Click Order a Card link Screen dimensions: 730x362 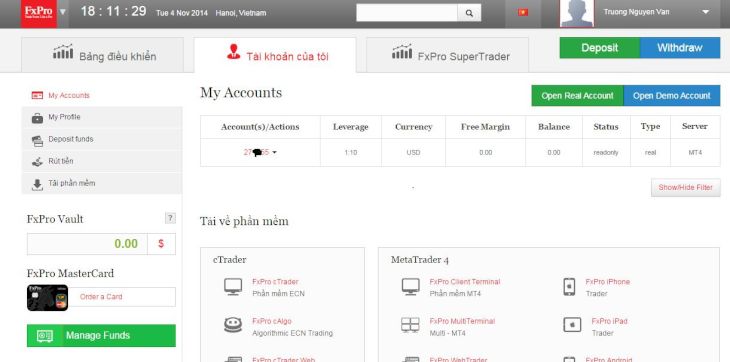101,296
